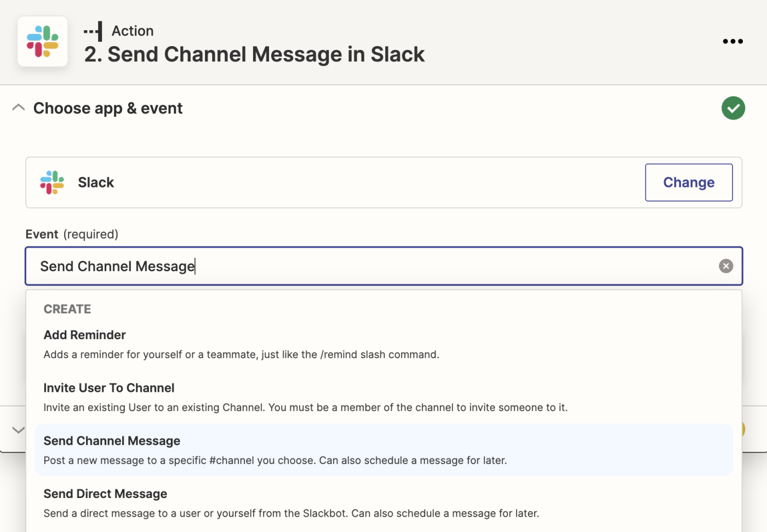Select Send Channel Message from the list
767x532 pixels.
[x=112, y=441]
